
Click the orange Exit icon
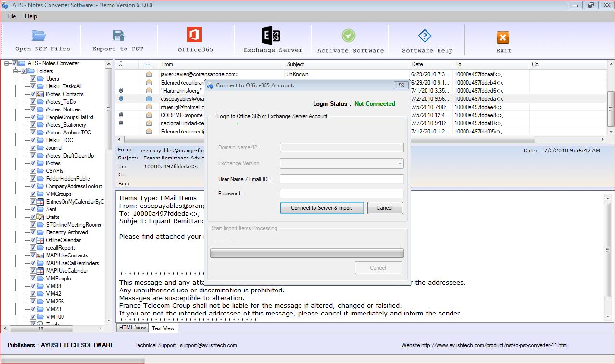503,37
